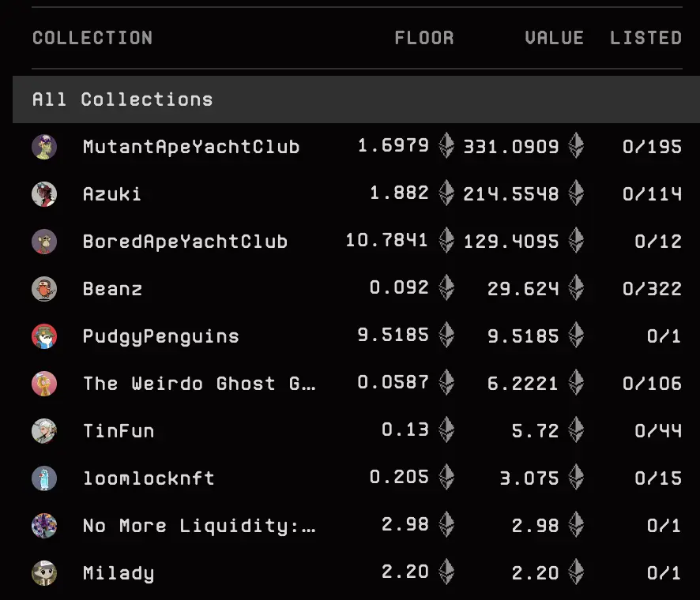Click the 0/44 listed count
700x600 pixels.
click(658, 431)
